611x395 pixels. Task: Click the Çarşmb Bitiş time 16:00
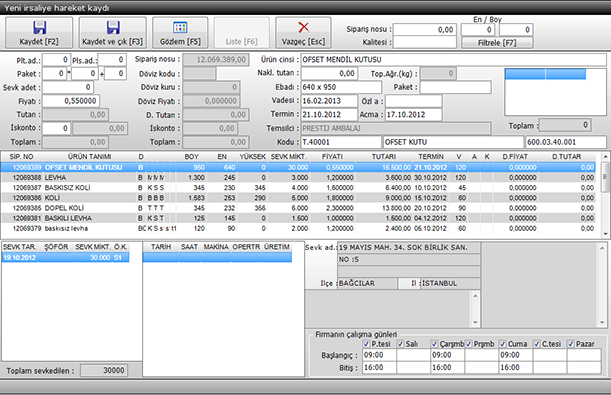(447, 367)
